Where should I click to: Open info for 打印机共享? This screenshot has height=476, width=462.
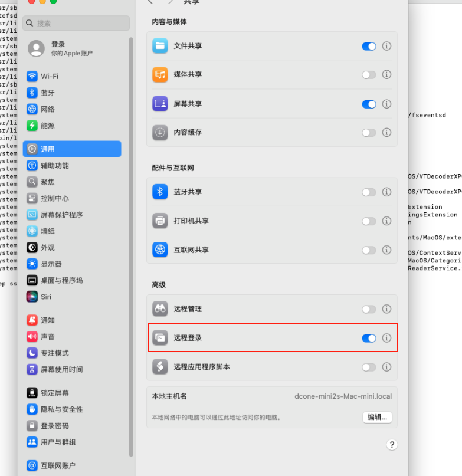coord(386,221)
